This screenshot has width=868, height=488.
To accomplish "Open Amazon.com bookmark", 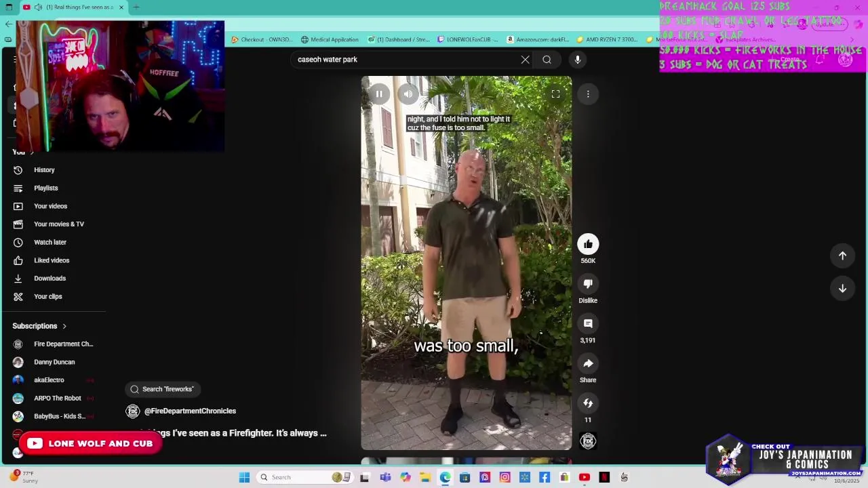I will (x=538, y=39).
